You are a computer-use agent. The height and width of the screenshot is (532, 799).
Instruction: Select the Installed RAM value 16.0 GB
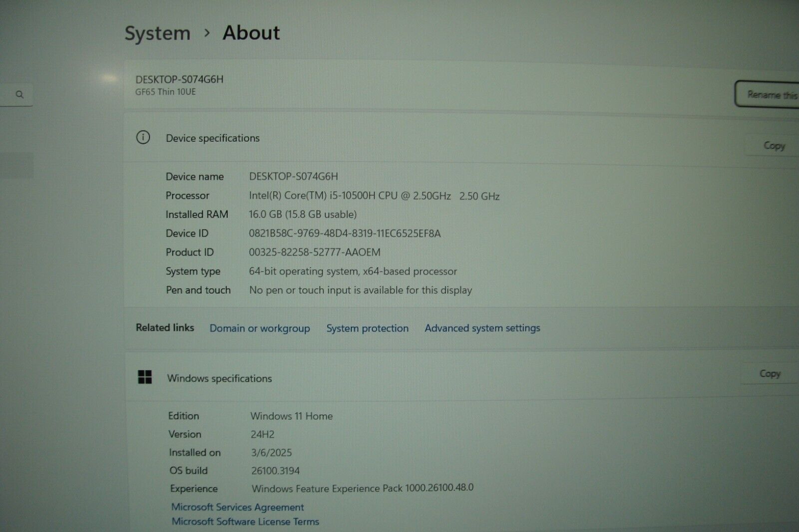click(303, 215)
